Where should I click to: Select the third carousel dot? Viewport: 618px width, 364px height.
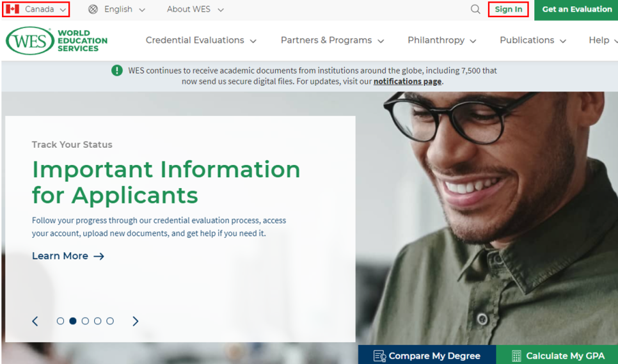[85, 321]
